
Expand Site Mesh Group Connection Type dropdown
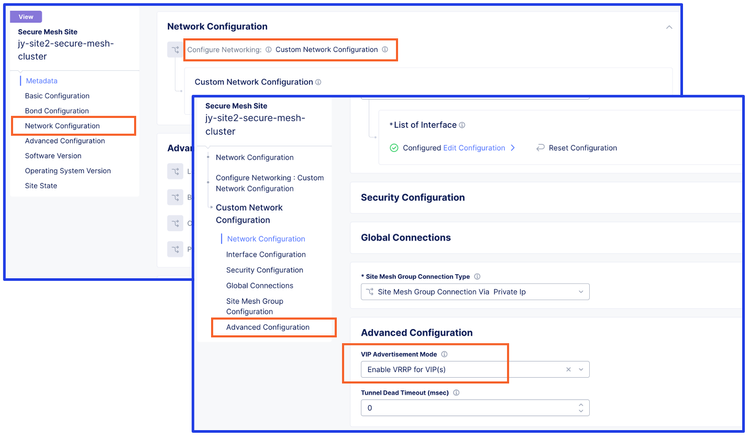[x=581, y=292]
